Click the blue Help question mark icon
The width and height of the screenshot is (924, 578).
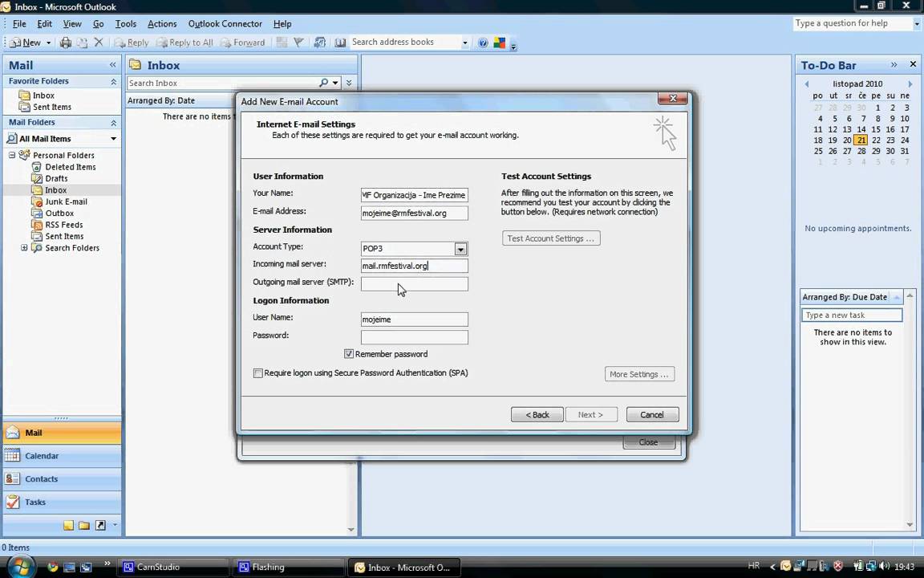[483, 43]
